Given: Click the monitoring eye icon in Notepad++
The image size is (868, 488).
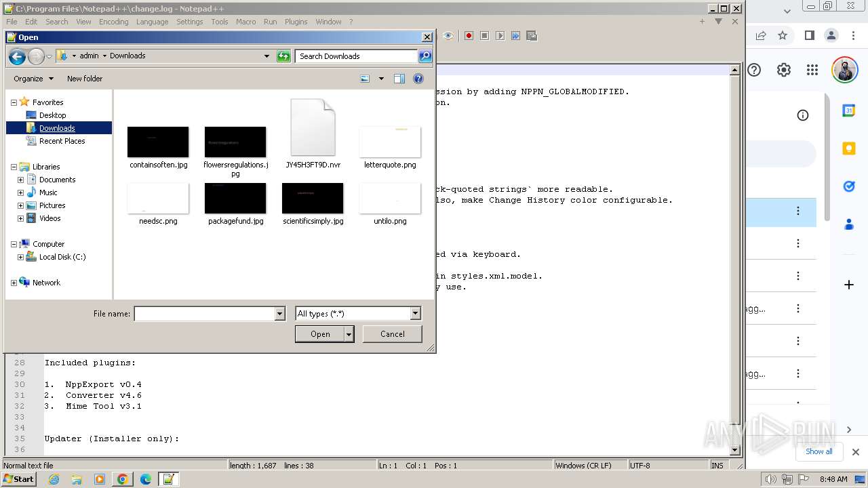Looking at the screenshot, I should [x=448, y=36].
